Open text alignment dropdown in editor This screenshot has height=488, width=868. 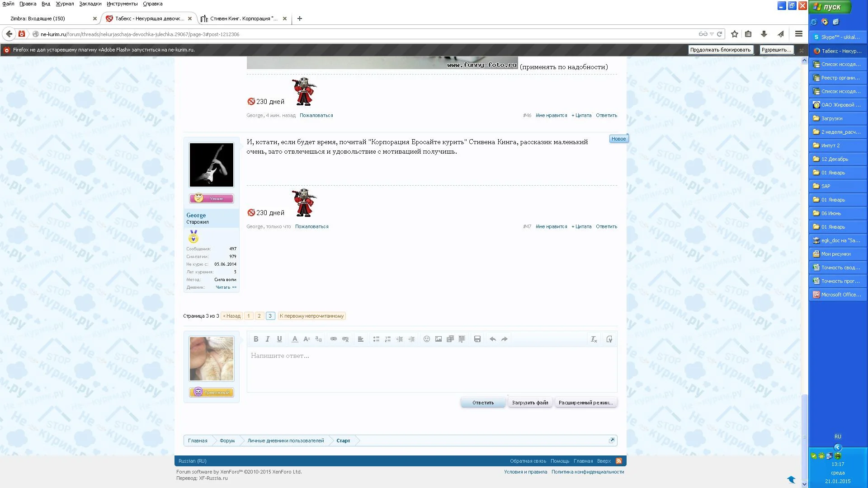361,339
